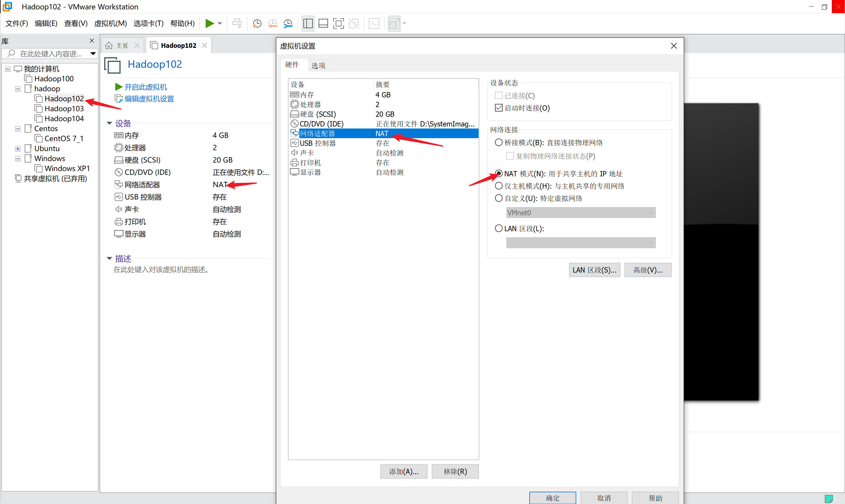Open the 文件(F) menu

17,23
